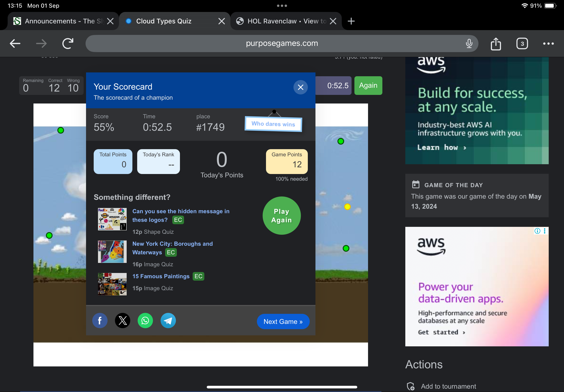Tap the microphone voice search icon
The image size is (564, 392).
(469, 44)
